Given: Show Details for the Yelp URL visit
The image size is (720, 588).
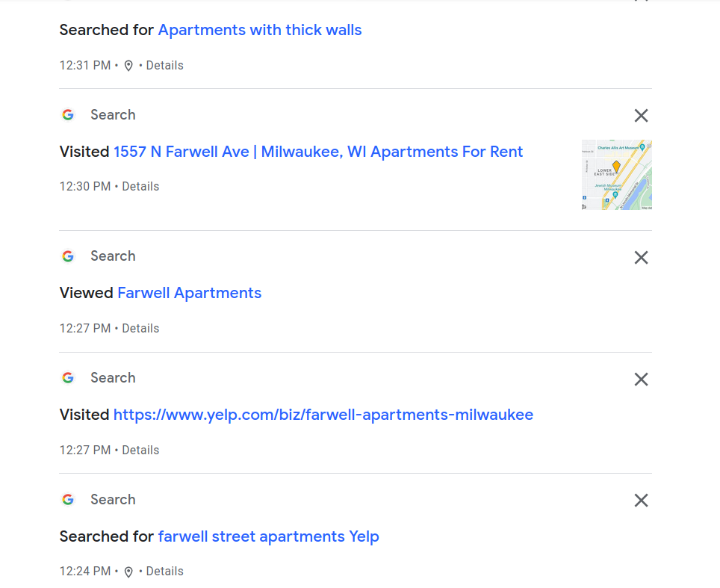Looking at the screenshot, I should pyautogui.click(x=140, y=451).
